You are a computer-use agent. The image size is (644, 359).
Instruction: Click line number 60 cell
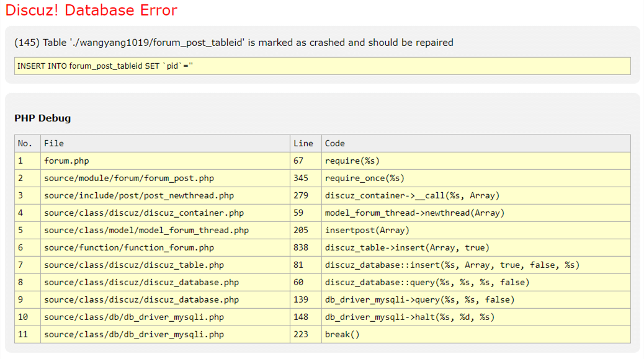tap(306, 282)
